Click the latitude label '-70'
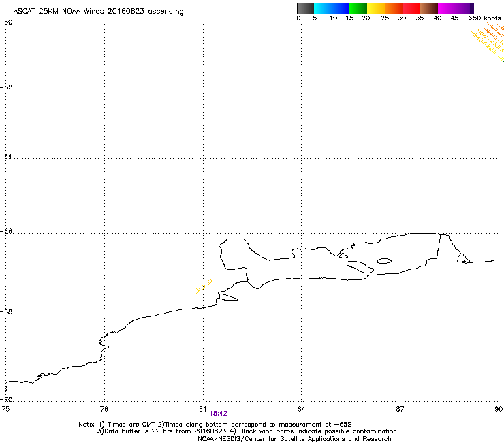504x443 pixels. pos(6,399)
